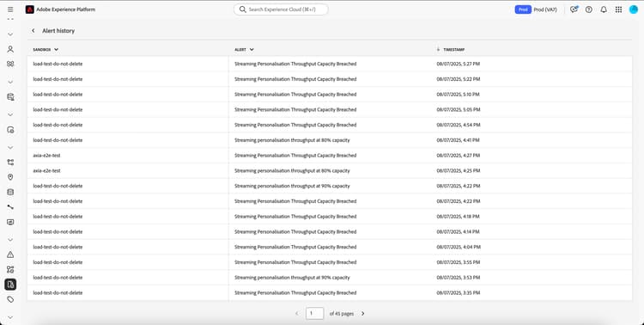Click the Capacity Breached alert at 3:35 PM

click(295, 292)
